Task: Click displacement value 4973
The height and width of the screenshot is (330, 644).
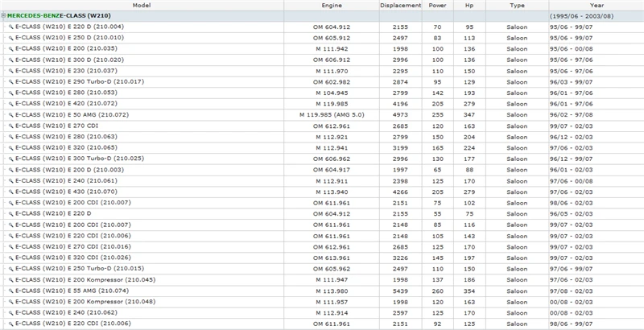Action: tap(400, 115)
